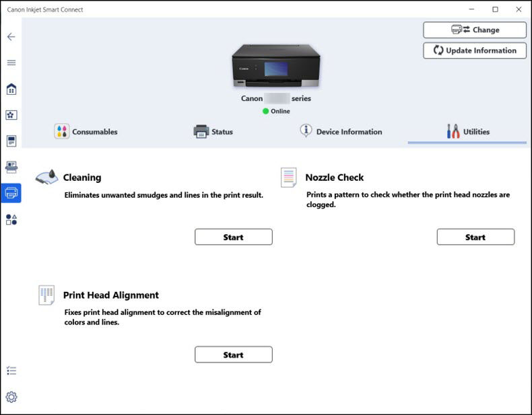Switch to the Consumables tab
Image resolution: width=532 pixels, height=415 pixels.
[86, 132]
